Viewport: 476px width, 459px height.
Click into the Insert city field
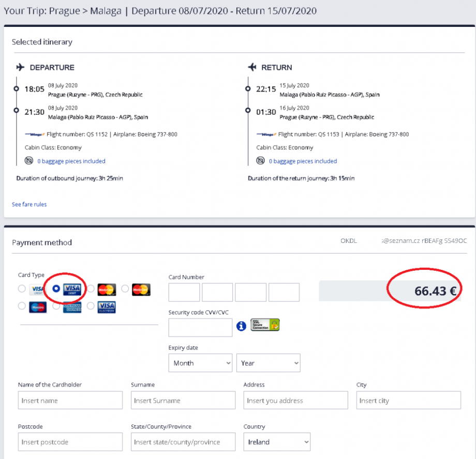pos(408,401)
